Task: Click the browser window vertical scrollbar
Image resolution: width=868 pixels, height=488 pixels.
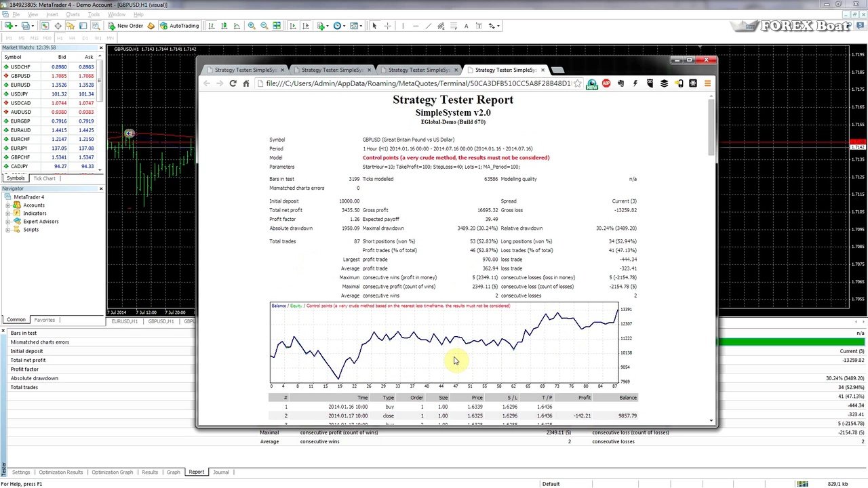Action: (x=711, y=258)
